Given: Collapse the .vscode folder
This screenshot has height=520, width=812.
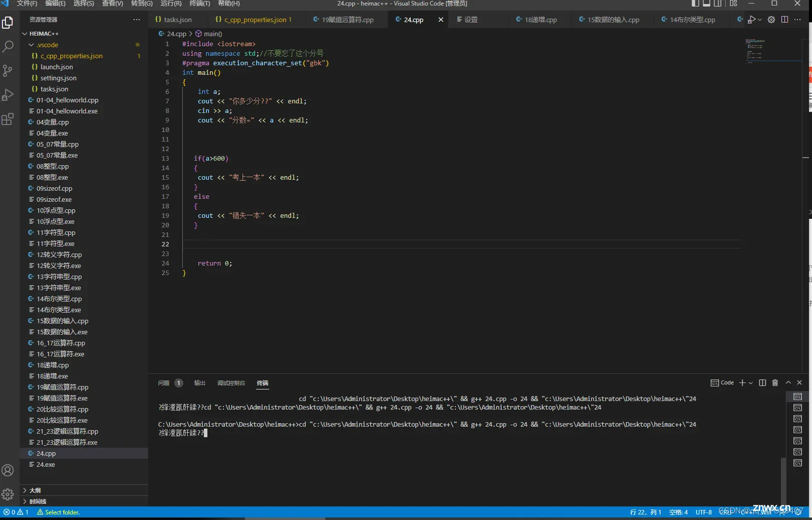Looking at the screenshot, I should (84, 45).
